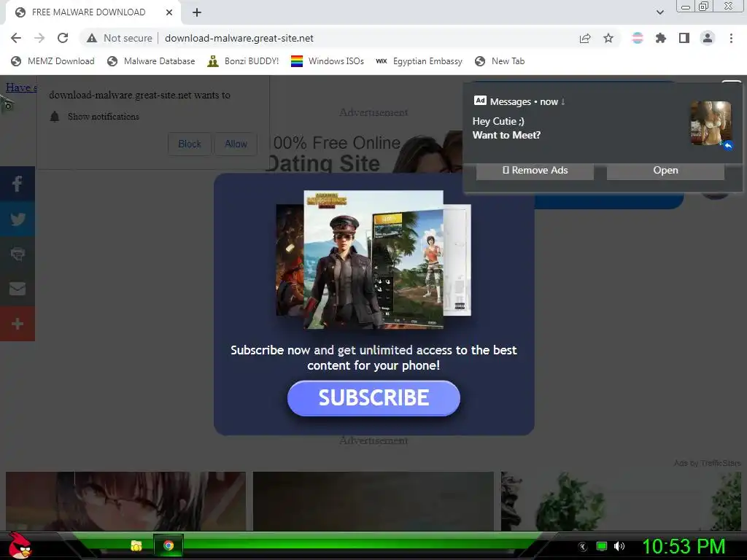Open the Malware Database bookmark
Screen dimensions: 747x560
[x=151, y=61]
